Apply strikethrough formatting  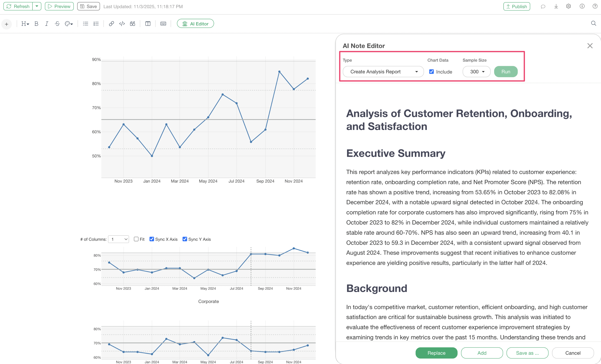[x=57, y=24]
